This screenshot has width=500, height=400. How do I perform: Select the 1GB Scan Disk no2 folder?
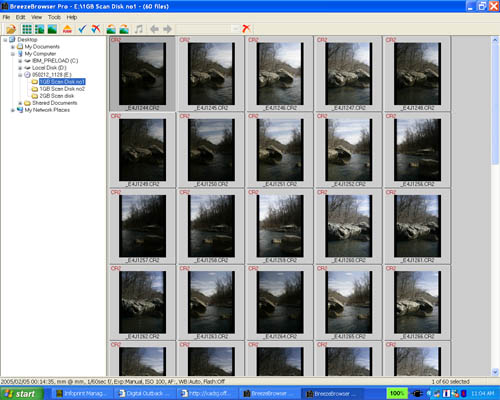[62, 89]
